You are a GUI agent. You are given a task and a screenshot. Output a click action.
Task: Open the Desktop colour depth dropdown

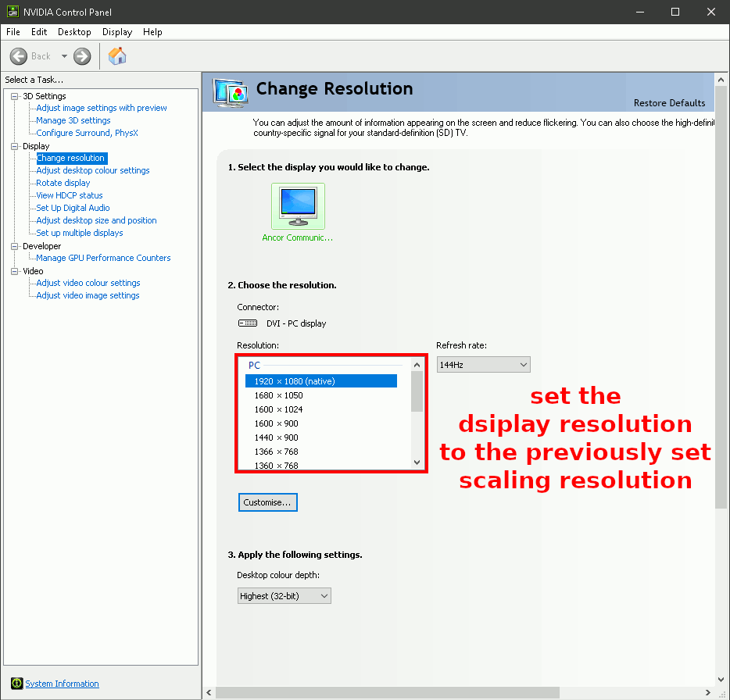pyautogui.click(x=284, y=596)
